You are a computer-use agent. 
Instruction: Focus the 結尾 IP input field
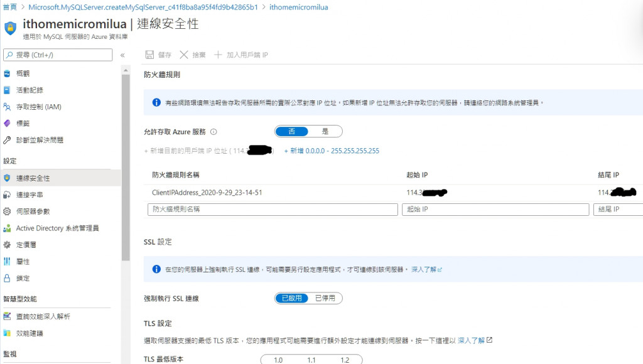(619, 209)
